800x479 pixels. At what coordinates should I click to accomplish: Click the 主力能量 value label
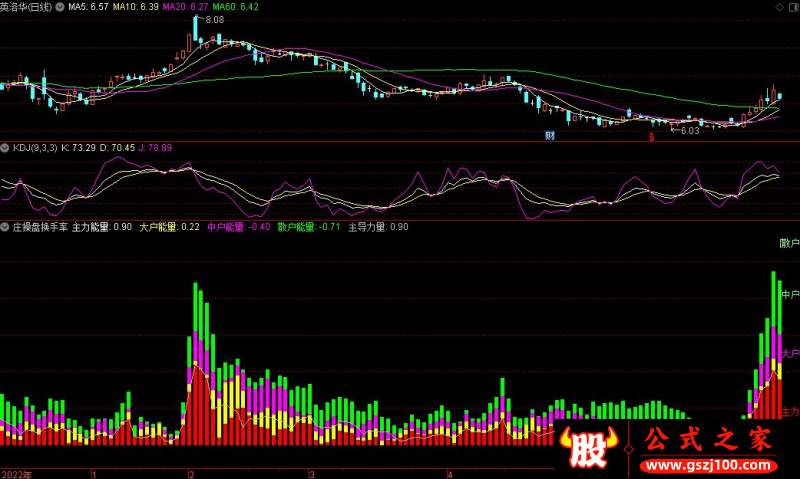[101, 227]
